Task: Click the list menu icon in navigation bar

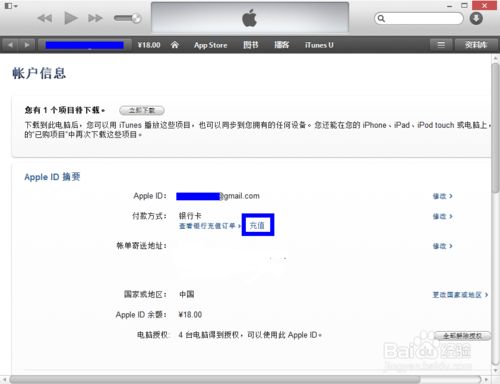Action: (441, 45)
